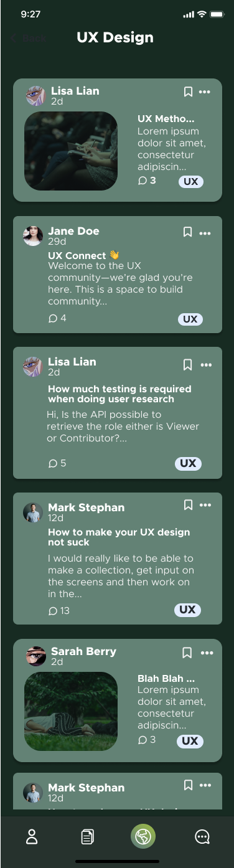Open the photo thumbnail in Lisa Lian's first post
Viewport: 234px width, 868px height.
(71, 151)
